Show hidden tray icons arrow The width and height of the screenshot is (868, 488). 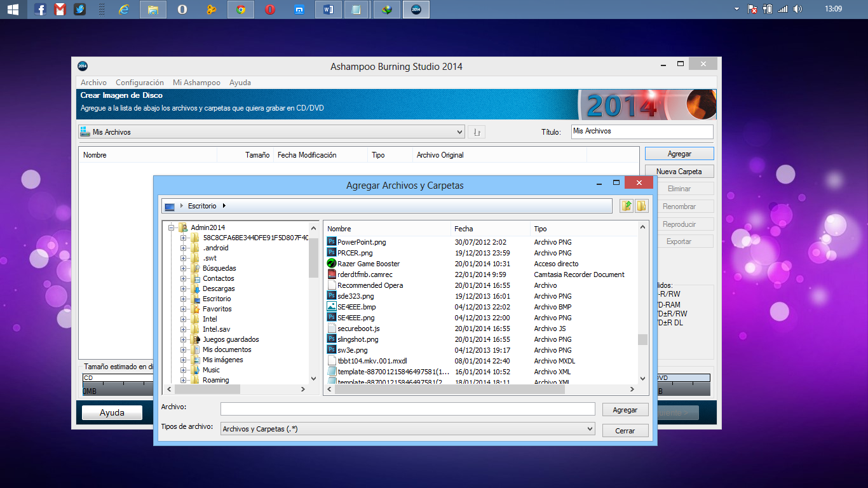(x=737, y=10)
